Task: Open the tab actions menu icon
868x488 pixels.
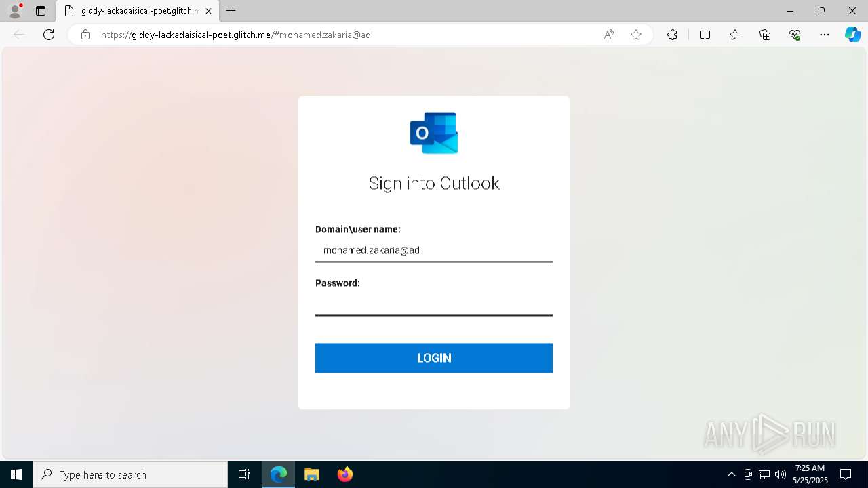Action: pos(41,11)
